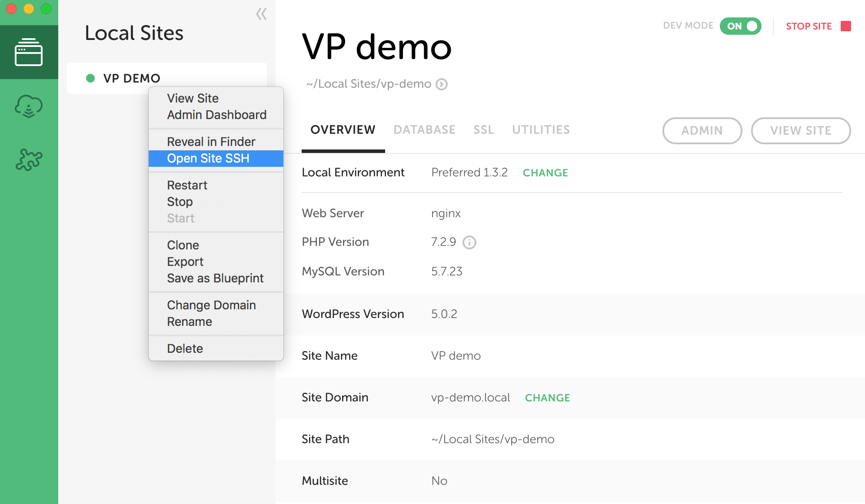
Task: Open the Local Sites sidebar icon
Action: point(29,53)
